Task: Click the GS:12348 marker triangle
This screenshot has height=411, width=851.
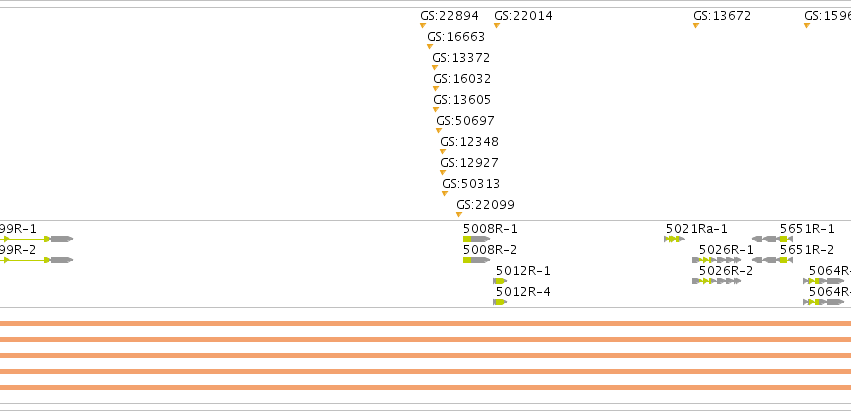Action: coord(443,151)
